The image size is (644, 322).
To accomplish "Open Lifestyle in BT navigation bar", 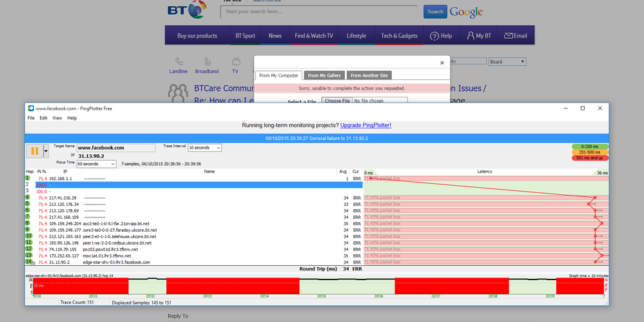I will coord(356,35).
